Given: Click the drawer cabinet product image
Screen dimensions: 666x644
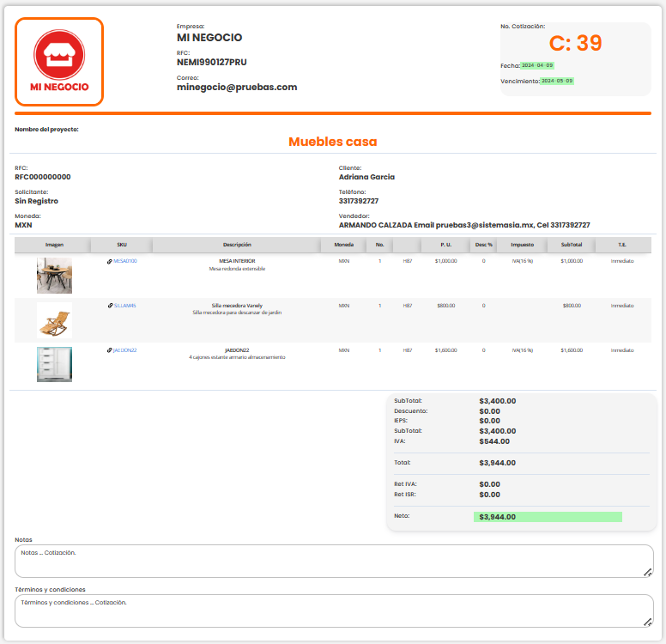Looking at the screenshot, I should tap(54, 364).
